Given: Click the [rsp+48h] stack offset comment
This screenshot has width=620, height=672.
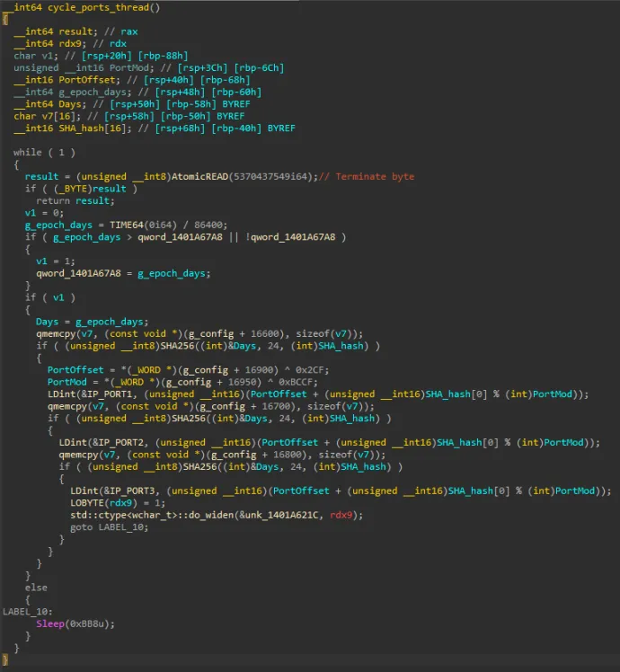Looking at the screenshot, I should 180,92.
